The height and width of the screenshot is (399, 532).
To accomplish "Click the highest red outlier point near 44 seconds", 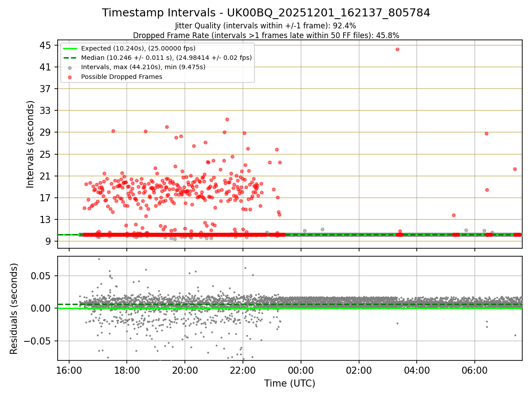I will (x=397, y=49).
